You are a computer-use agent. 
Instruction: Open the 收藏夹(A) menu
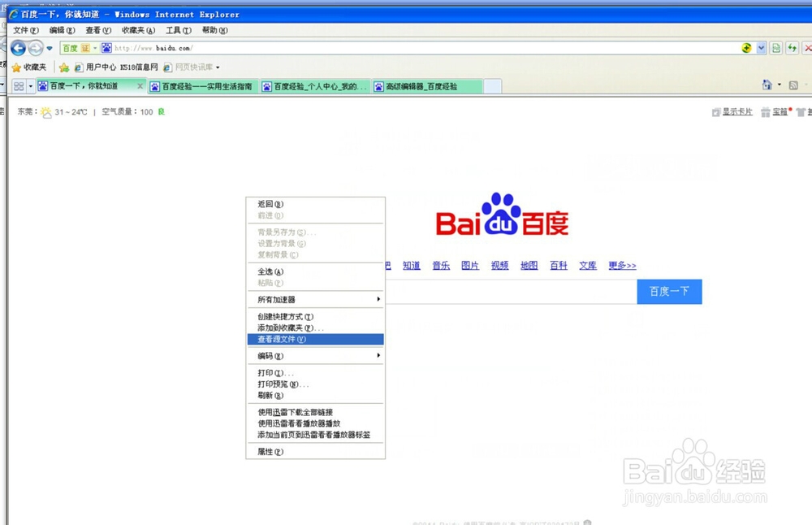(138, 30)
